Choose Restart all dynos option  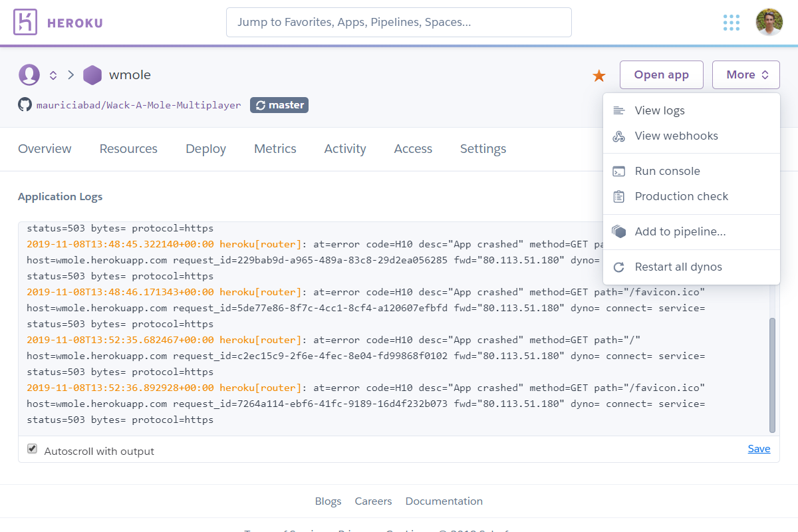point(692,267)
